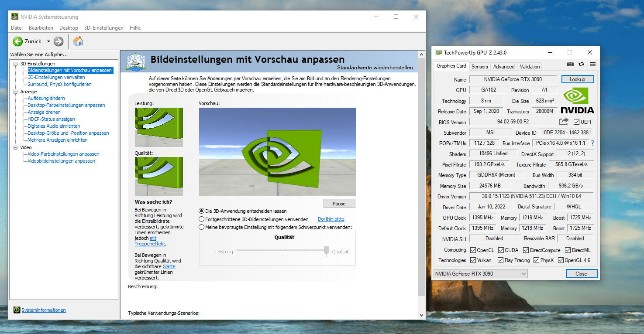Select 'Digitales Audio einrichten' tree item
Viewport: 644px width, 334px height.
pyautogui.click(x=54, y=126)
